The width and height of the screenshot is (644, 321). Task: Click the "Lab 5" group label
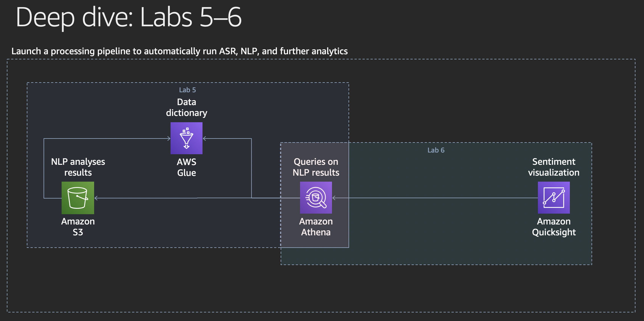[187, 90]
